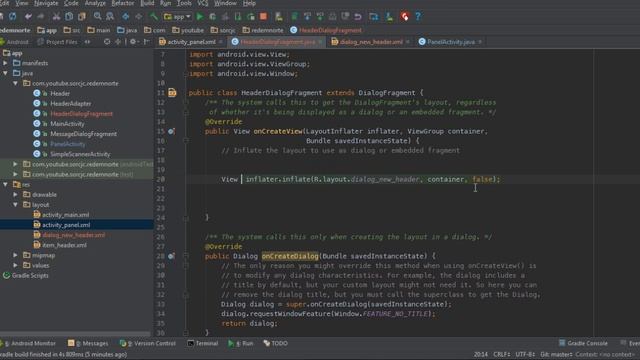Stop execution with the red square icon
Image resolution: width=640 pixels, height=360 pixels.
[263, 17]
